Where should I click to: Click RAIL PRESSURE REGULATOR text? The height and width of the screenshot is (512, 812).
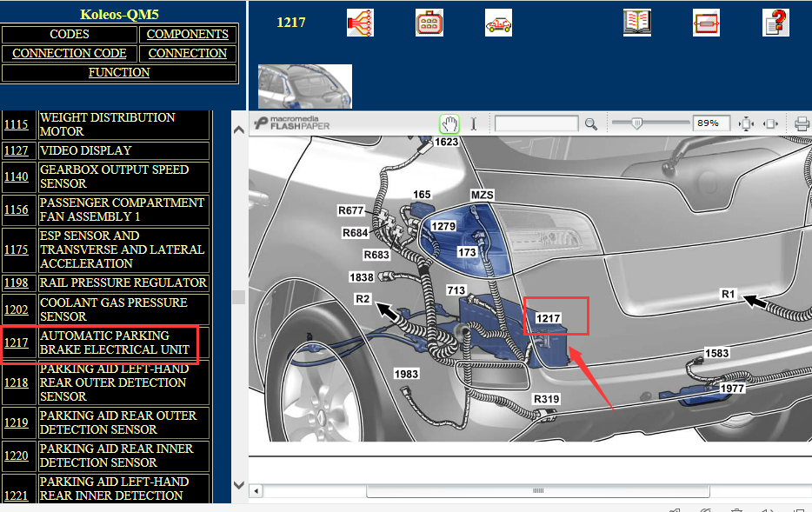[x=123, y=283]
